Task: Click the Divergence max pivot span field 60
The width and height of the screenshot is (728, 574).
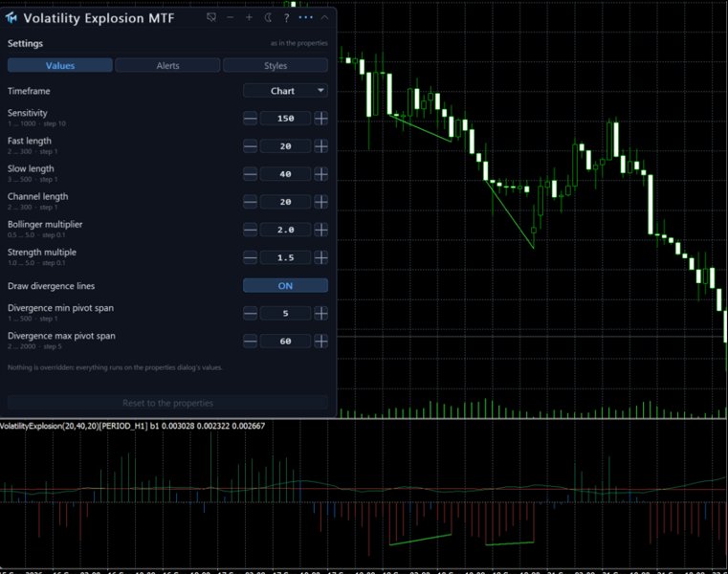Action: coord(285,342)
